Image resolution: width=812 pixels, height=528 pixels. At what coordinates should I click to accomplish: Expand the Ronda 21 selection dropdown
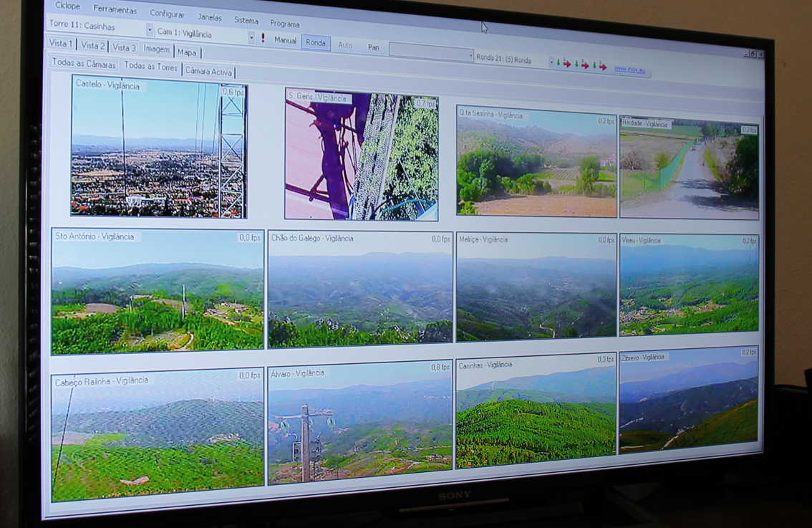[551, 62]
